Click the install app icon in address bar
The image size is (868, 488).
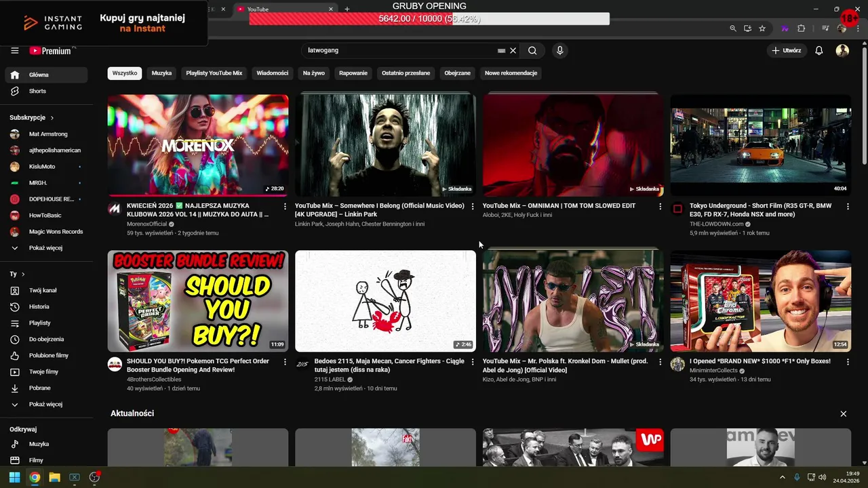click(x=747, y=28)
